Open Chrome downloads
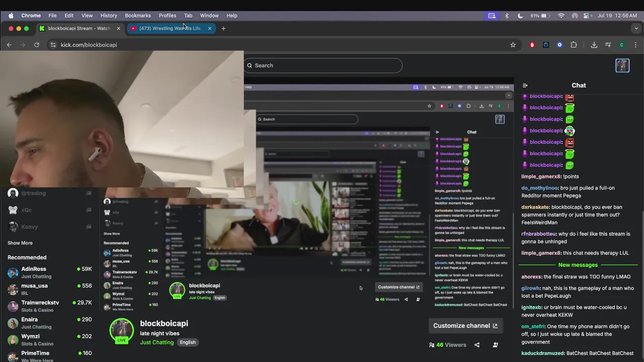 594,45
